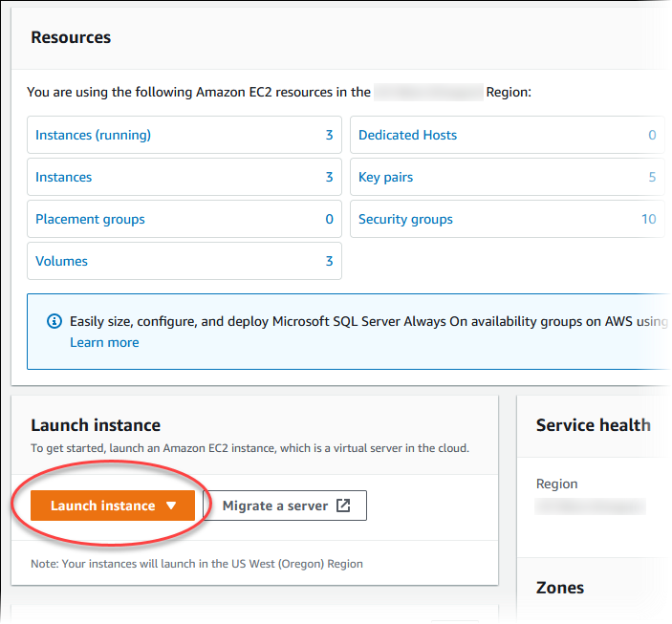Image resolution: width=672 pixels, height=624 pixels.
Task: Open the Instances (running) resource link
Action: click(93, 135)
